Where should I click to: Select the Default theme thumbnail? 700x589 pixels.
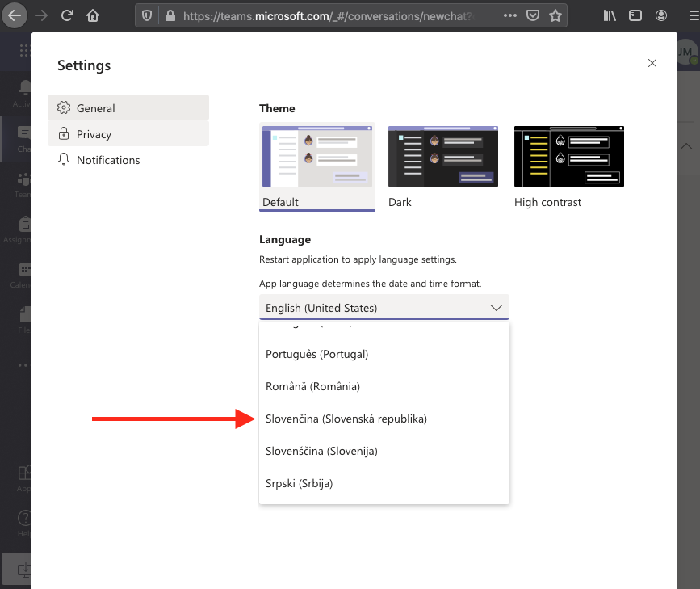317,158
